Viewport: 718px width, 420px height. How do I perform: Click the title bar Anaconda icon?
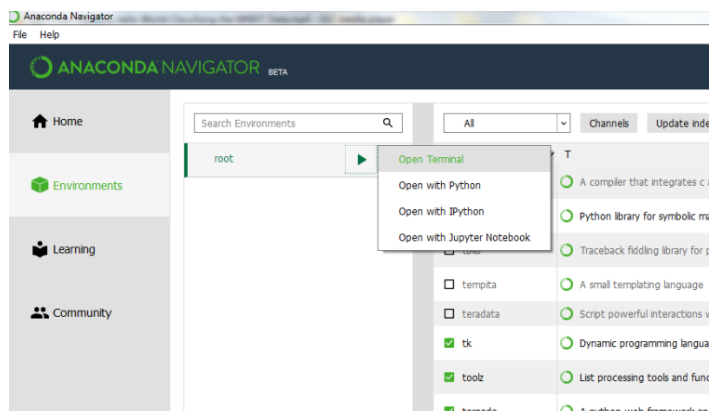(14, 16)
